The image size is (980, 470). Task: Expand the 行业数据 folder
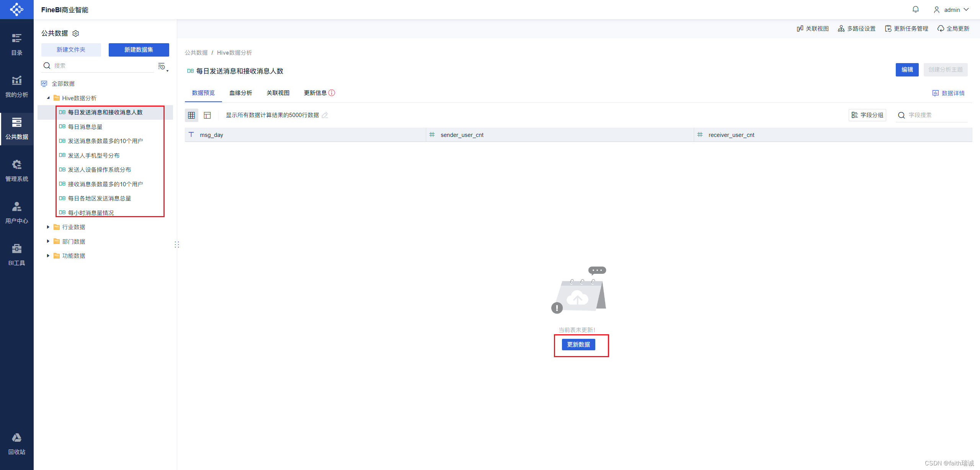(48, 227)
